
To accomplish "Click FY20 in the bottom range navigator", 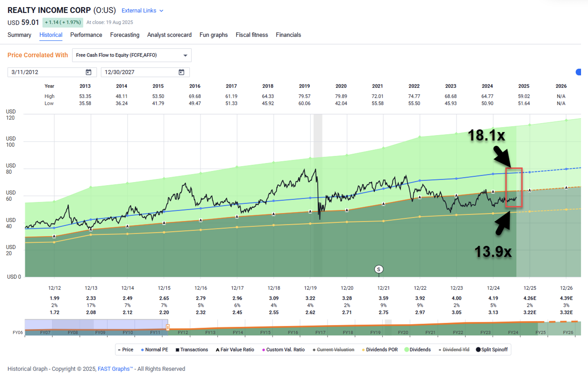I will (403, 332).
